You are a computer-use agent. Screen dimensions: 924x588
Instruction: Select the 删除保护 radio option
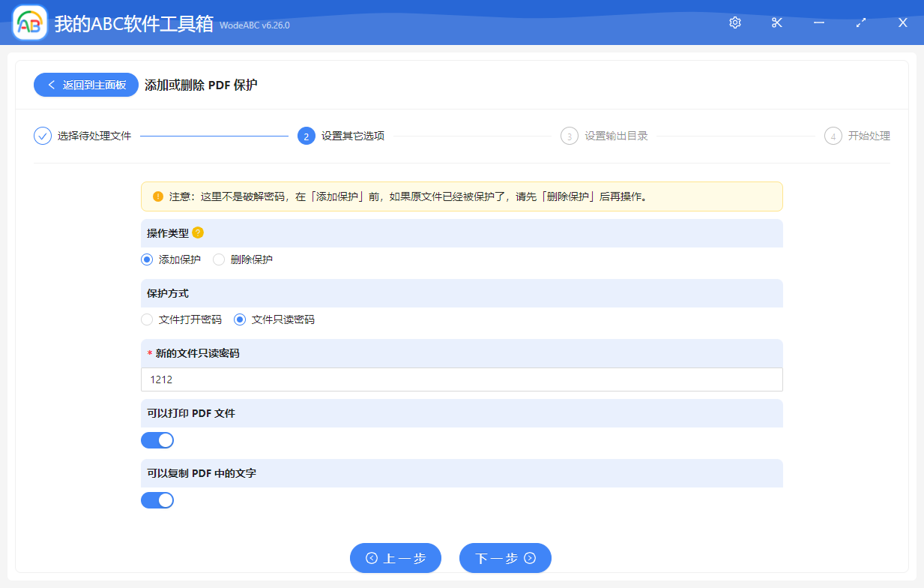coord(218,259)
